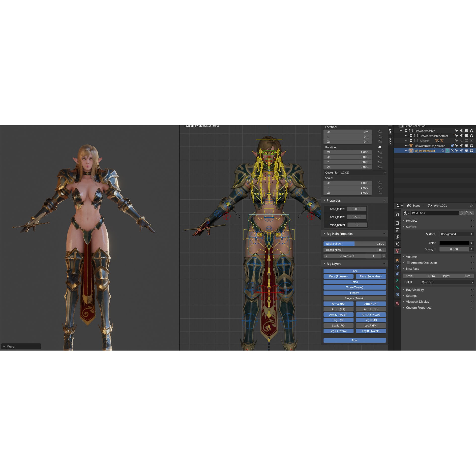
Task: Open the Falloff Quadratic dropdown
Action: pos(447,282)
